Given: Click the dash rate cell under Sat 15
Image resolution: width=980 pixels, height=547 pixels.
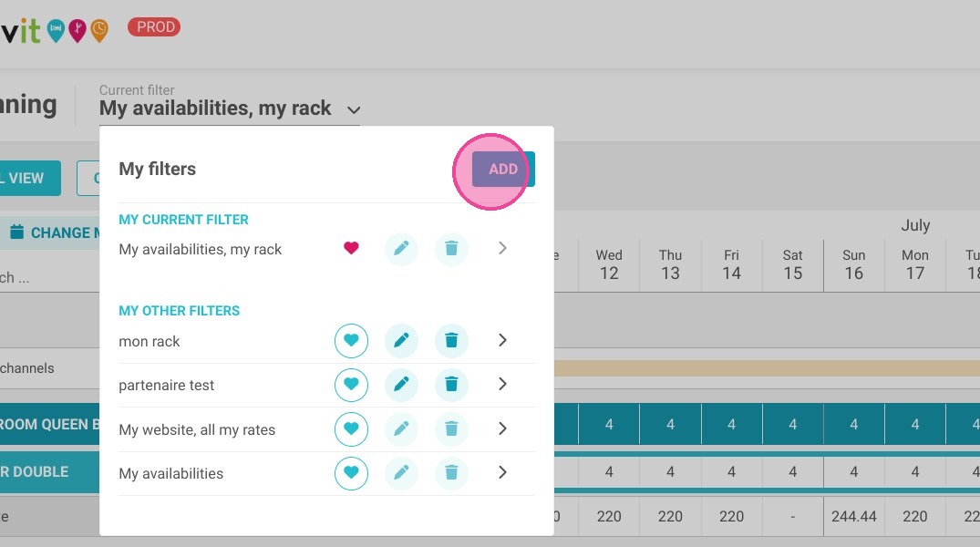Looking at the screenshot, I should pyautogui.click(x=792, y=516).
